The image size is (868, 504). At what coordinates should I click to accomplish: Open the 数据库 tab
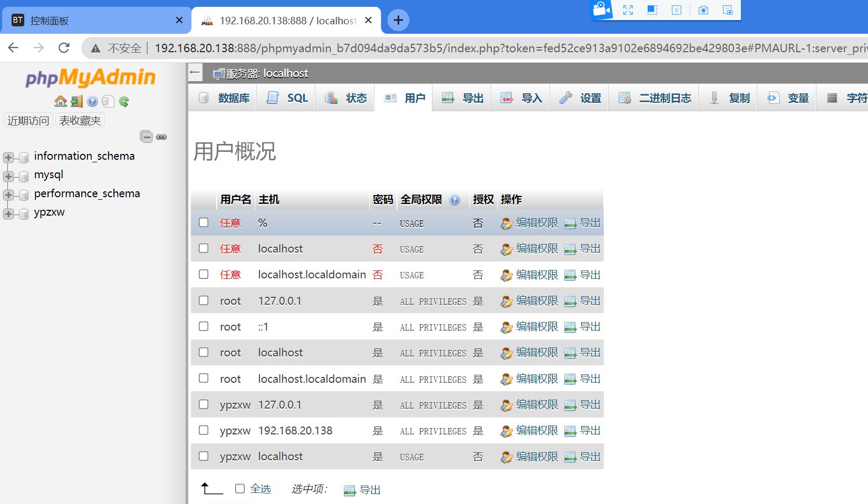pyautogui.click(x=223, y=98)
